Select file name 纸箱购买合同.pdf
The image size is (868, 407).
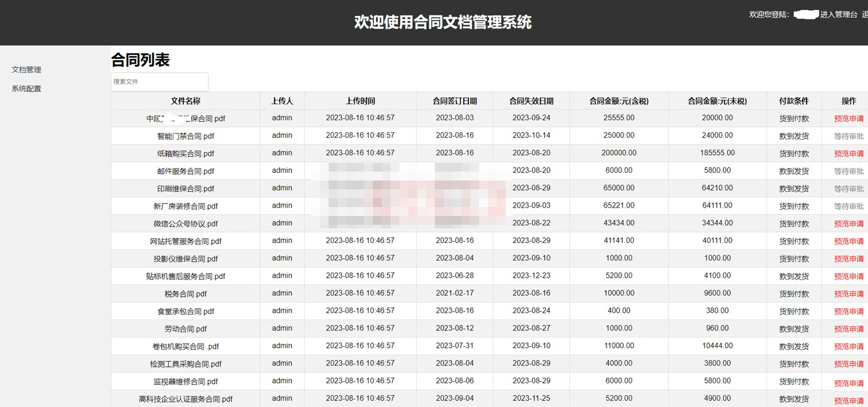185,153
